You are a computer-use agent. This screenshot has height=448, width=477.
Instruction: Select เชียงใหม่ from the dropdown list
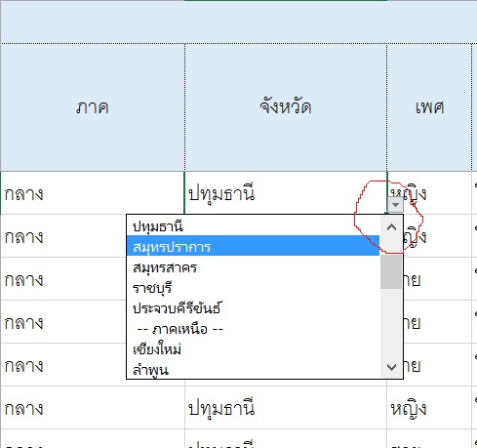[x=253, y=349]
